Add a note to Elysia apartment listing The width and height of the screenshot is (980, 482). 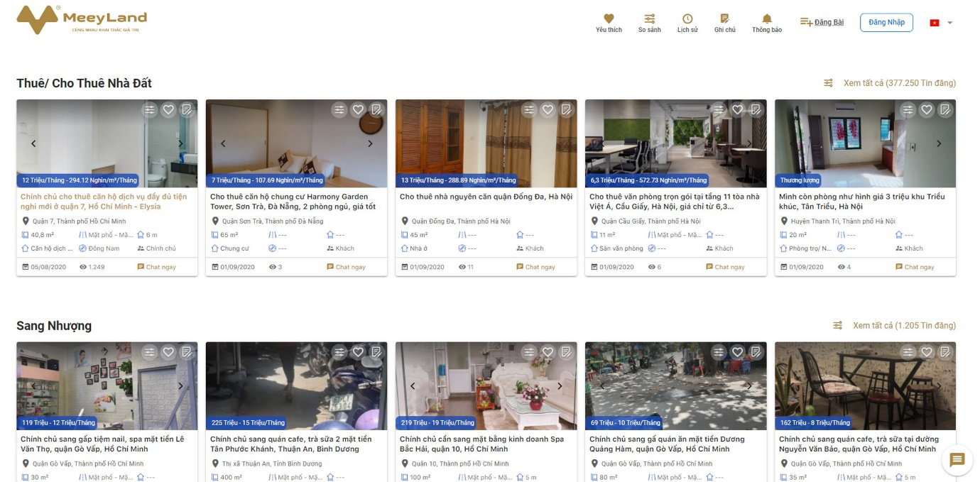(x=187, y=109)
